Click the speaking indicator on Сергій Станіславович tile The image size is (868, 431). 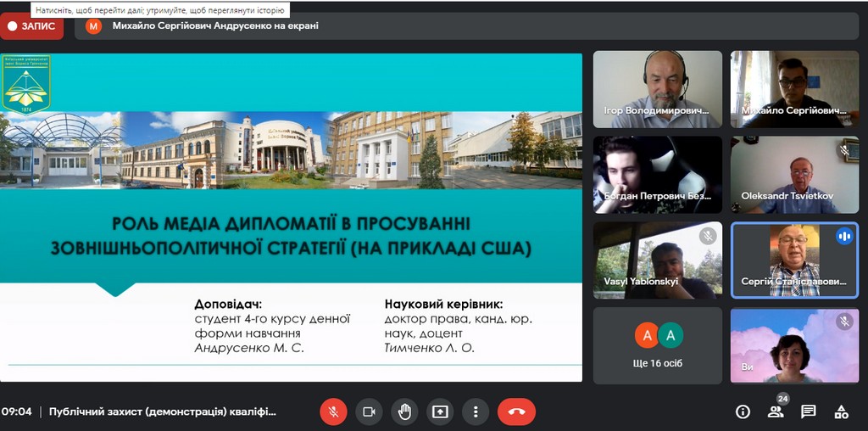pos(844,237)
